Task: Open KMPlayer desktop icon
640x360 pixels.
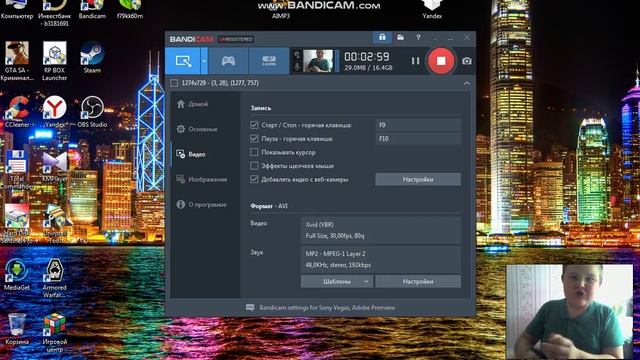Action: point(54,167)
